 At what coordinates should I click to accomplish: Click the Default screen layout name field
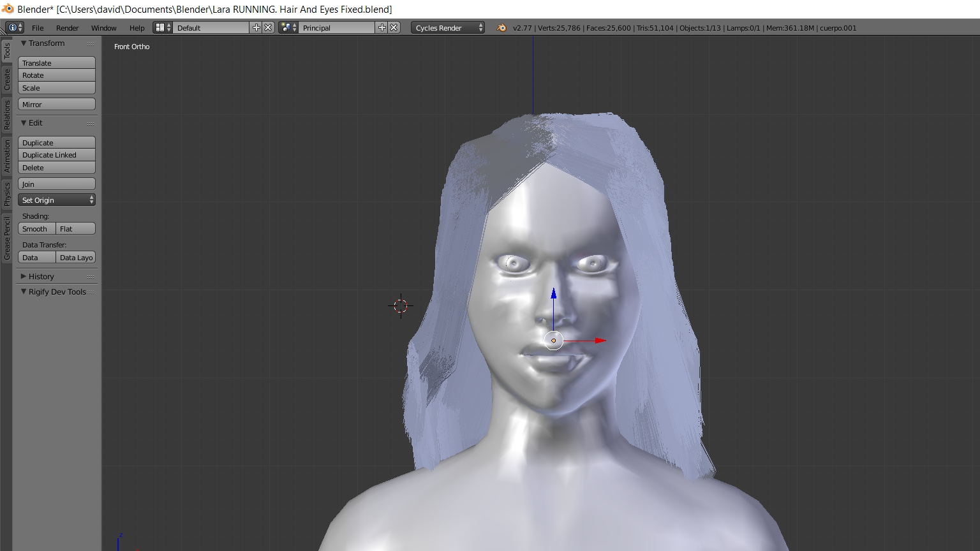point(211,27)
